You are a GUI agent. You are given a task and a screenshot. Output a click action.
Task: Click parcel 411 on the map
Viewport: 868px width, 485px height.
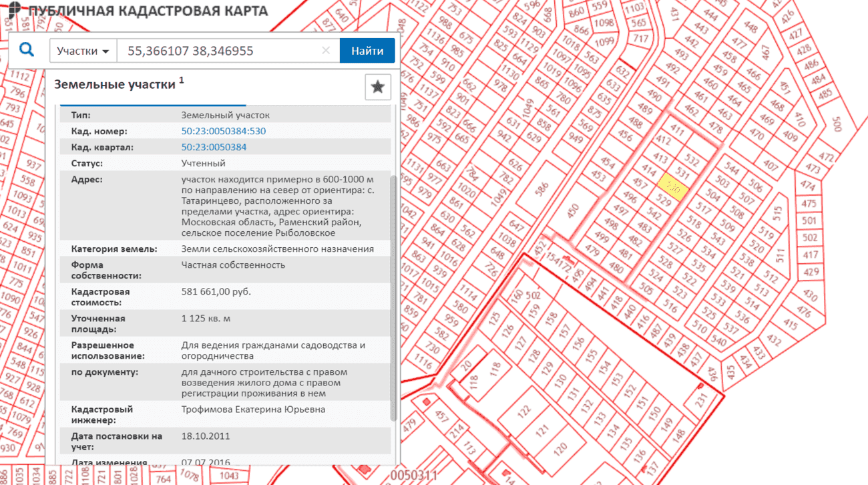click(677, 129)
